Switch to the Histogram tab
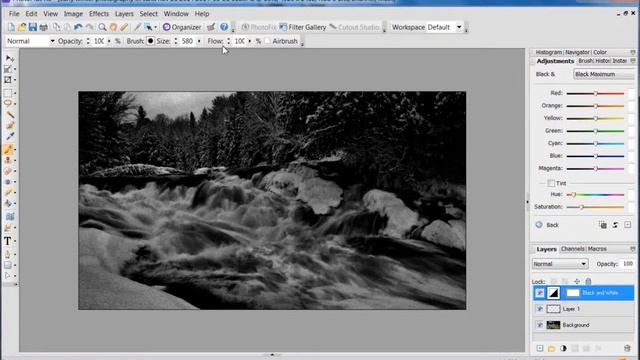640x360 pixels. (x=549, y=52)
